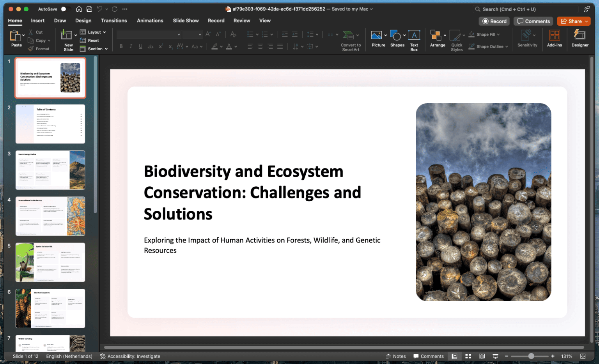
Task: Click the Convert to SmartArt icon
Action: click(x=350, y=38)
